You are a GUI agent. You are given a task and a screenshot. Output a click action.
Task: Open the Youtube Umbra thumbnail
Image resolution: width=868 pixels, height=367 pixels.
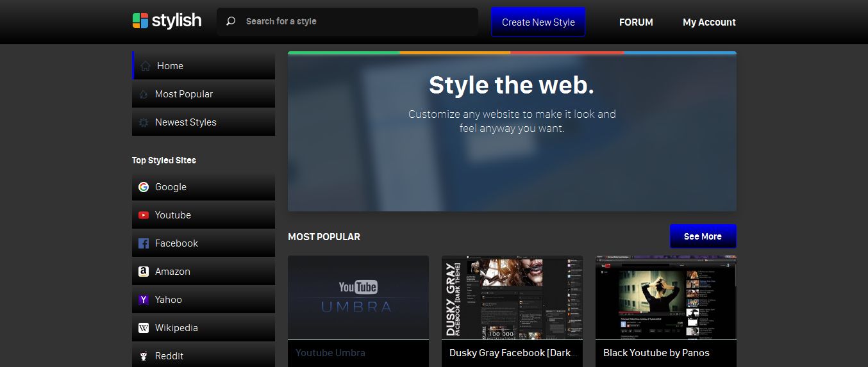tap(358, 297)
